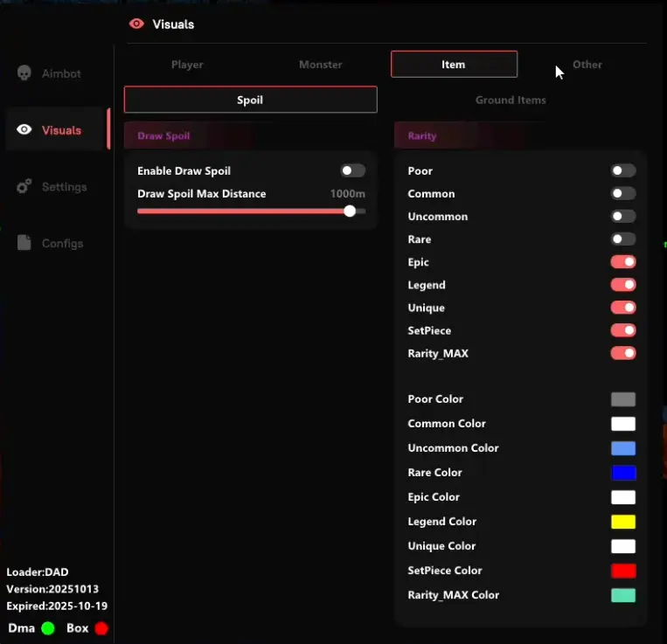
Task: Disable the Epic rarity toggle
Action: coord(622,262)
